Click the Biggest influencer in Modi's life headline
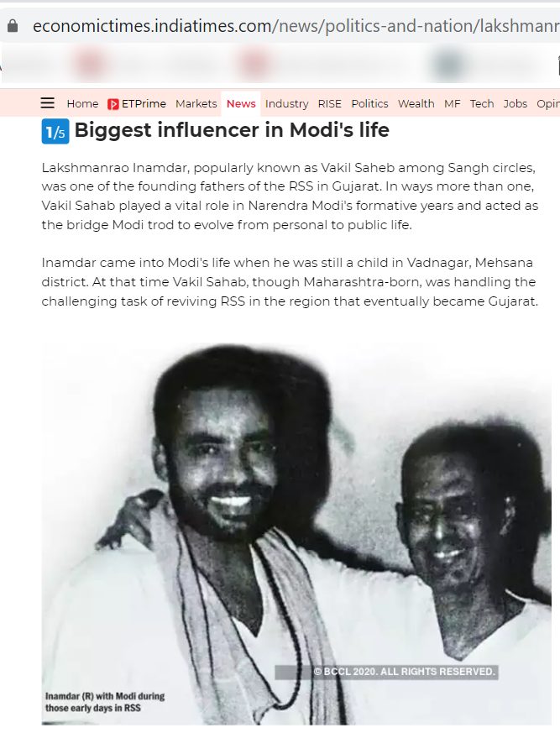This screenshot has width=560, height=733. tap(232, 130)
